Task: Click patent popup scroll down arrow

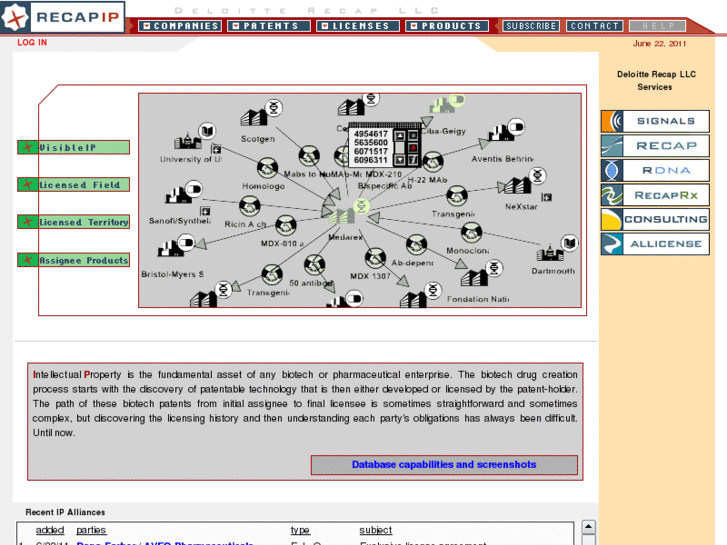Action: [399, 160]
